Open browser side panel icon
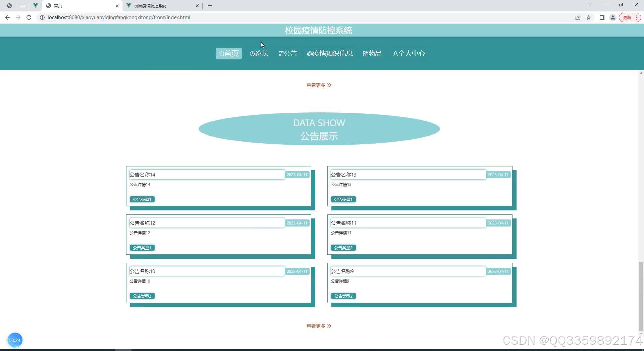The height and width of the screenshot is (351, 644). (602, 17)
